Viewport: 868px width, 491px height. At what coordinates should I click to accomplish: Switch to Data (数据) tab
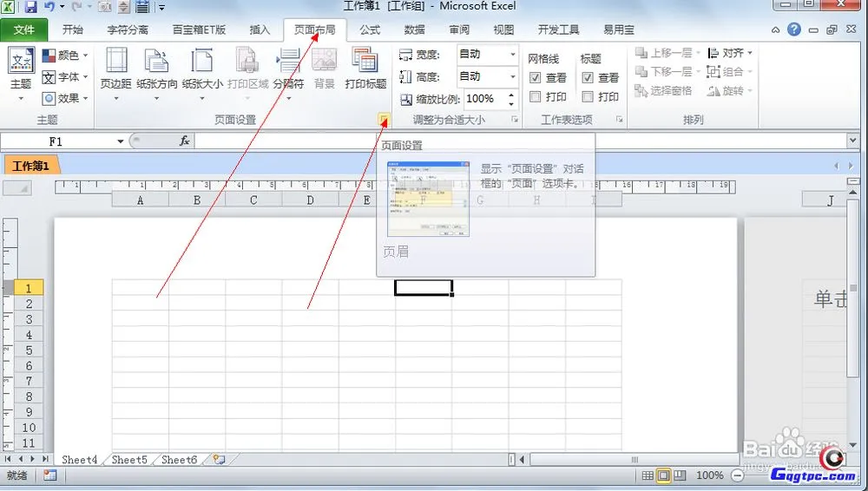[415, 29]
